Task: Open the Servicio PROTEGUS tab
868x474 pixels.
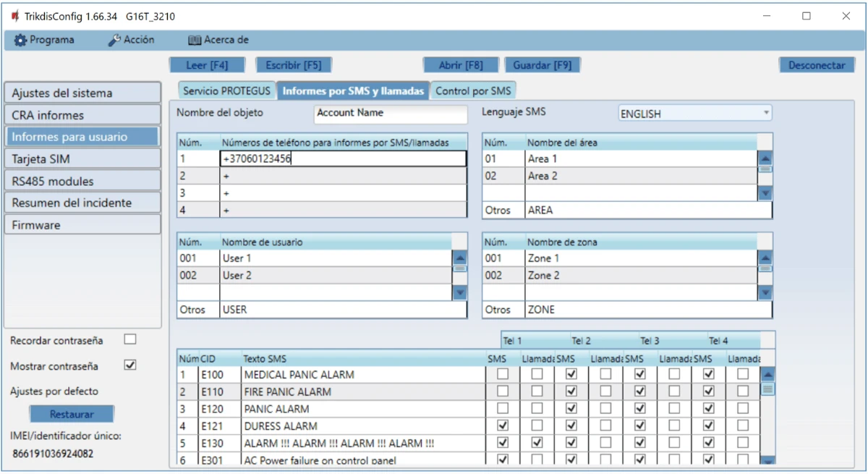Action: [226, 91]
